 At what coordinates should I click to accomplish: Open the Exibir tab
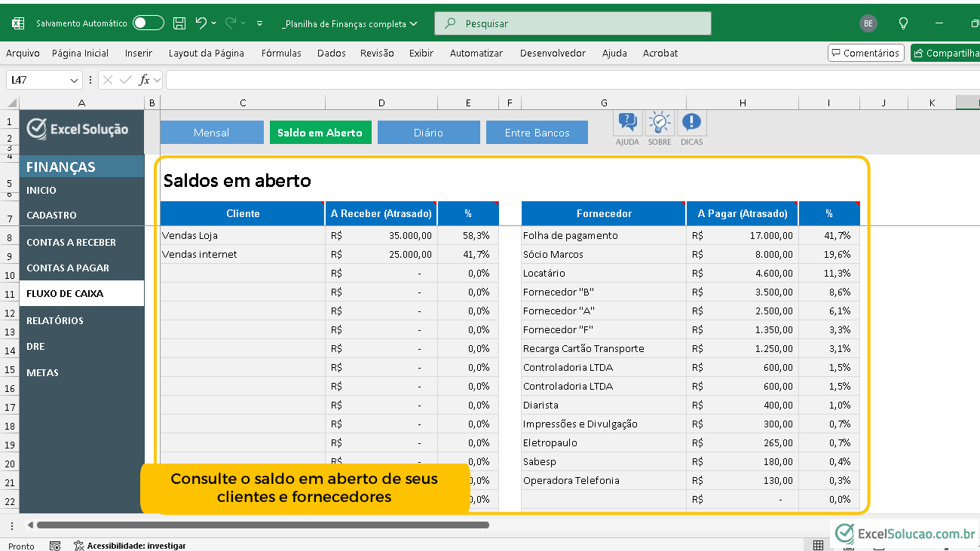421,54
